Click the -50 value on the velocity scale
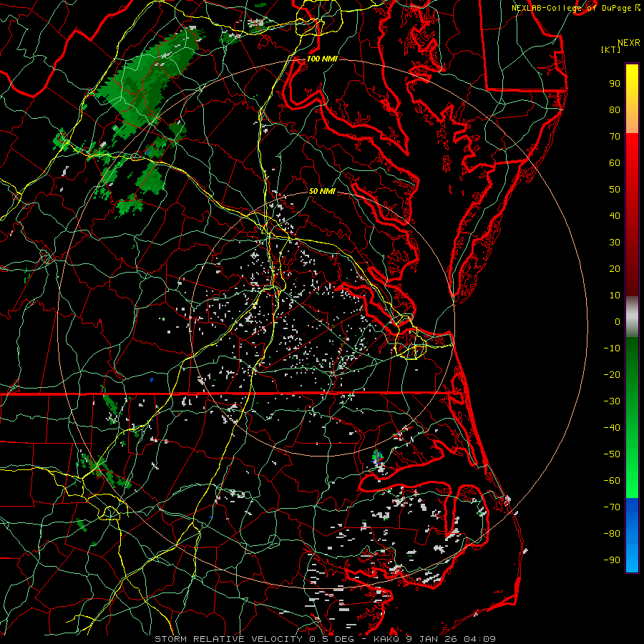The width and height of the screenshot is (644, 644). (x=612, y=454)
